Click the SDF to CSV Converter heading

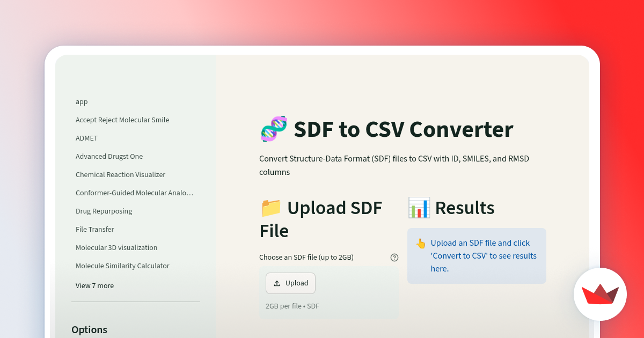tap(404, 129)
